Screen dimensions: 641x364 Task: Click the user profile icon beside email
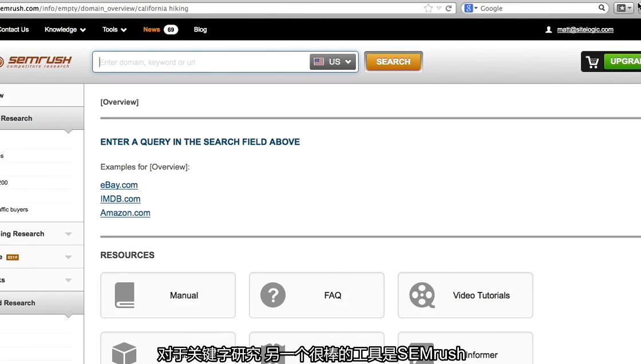(x=549, y=29)
